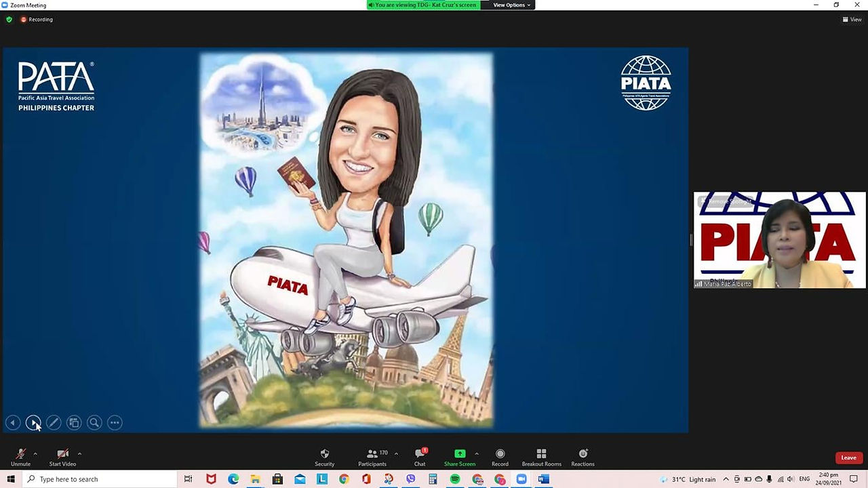Unmute the microphone
The height and width of the screenshot is (488, 868).
pyautogui.click(x=20, y=457)
